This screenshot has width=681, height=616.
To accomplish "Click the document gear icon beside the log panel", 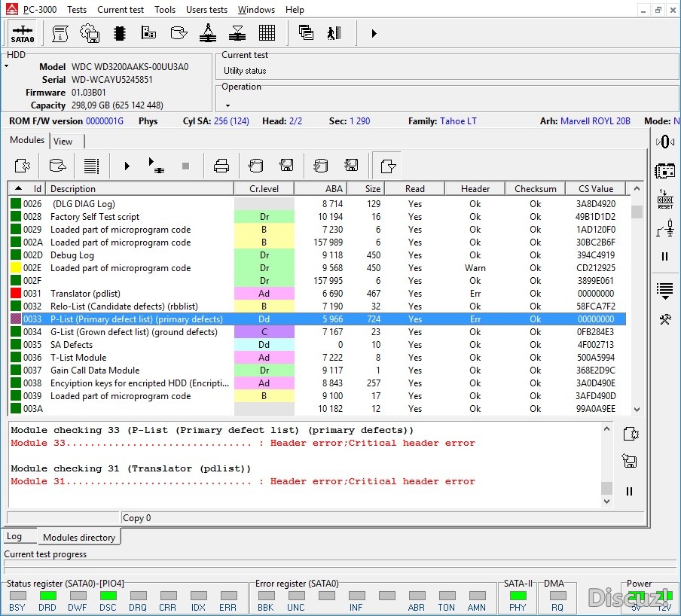I will (631, 434).
